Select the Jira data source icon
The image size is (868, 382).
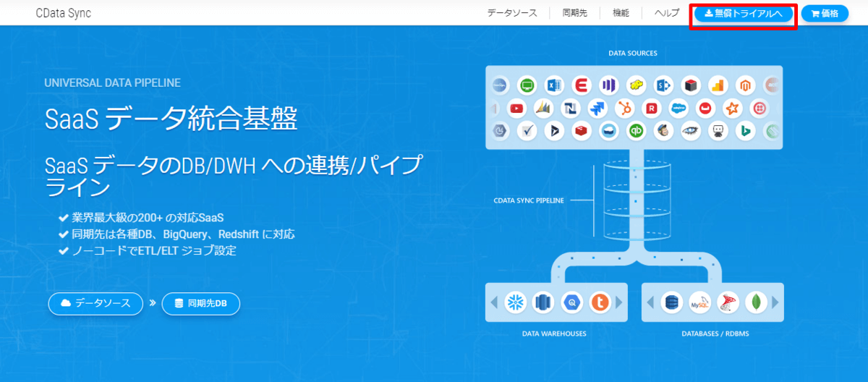click(597, 109)
